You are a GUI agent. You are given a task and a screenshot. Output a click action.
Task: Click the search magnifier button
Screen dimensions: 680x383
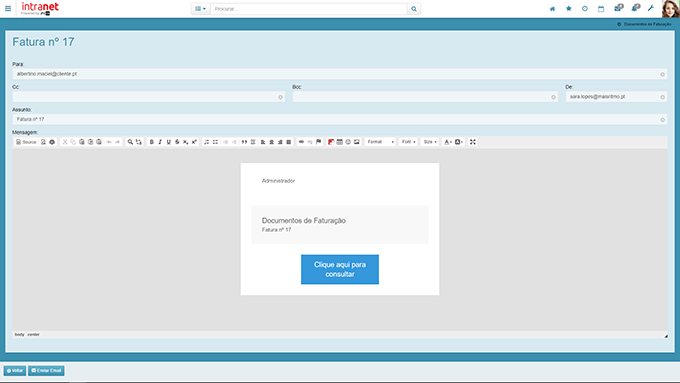(414, 9)
